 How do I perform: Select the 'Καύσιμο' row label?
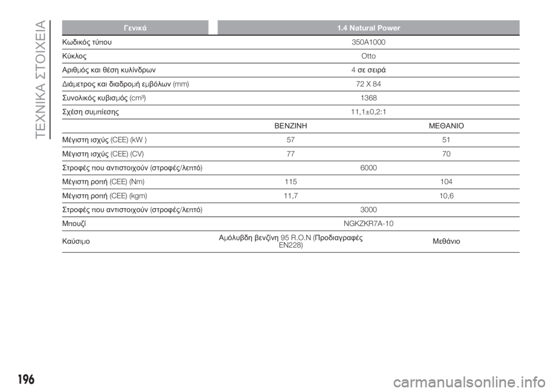tap(76, 242)
